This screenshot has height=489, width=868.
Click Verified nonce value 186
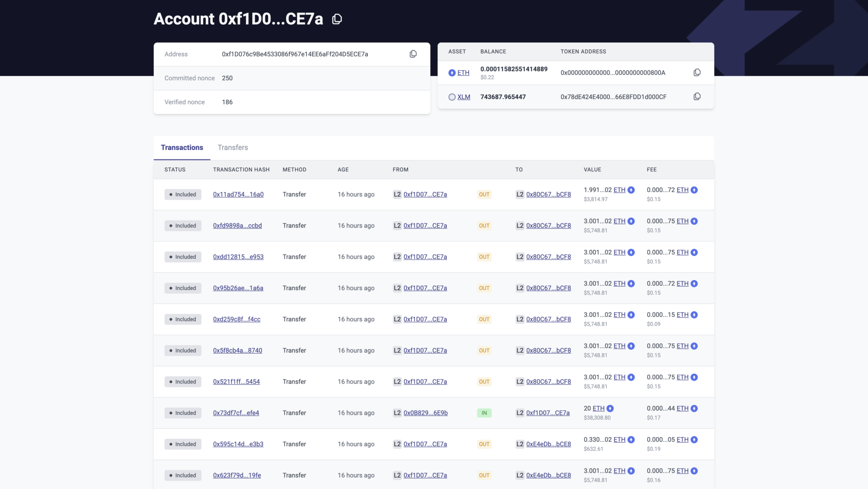click(227, 102)
